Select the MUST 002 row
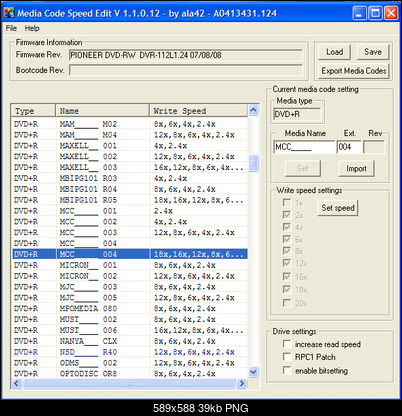This screenshot has width=402, height=416. (130, 319)
